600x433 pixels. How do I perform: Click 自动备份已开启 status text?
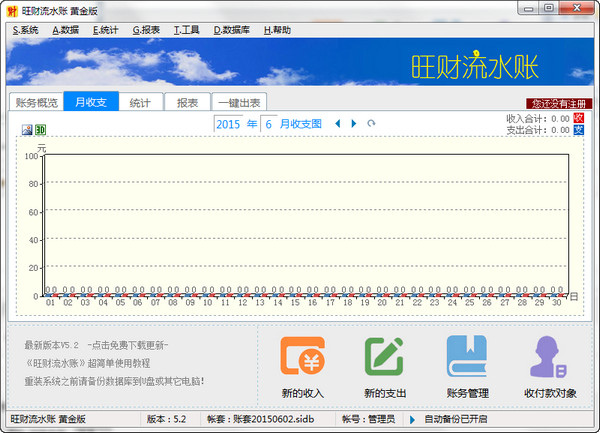pos(455,419)
